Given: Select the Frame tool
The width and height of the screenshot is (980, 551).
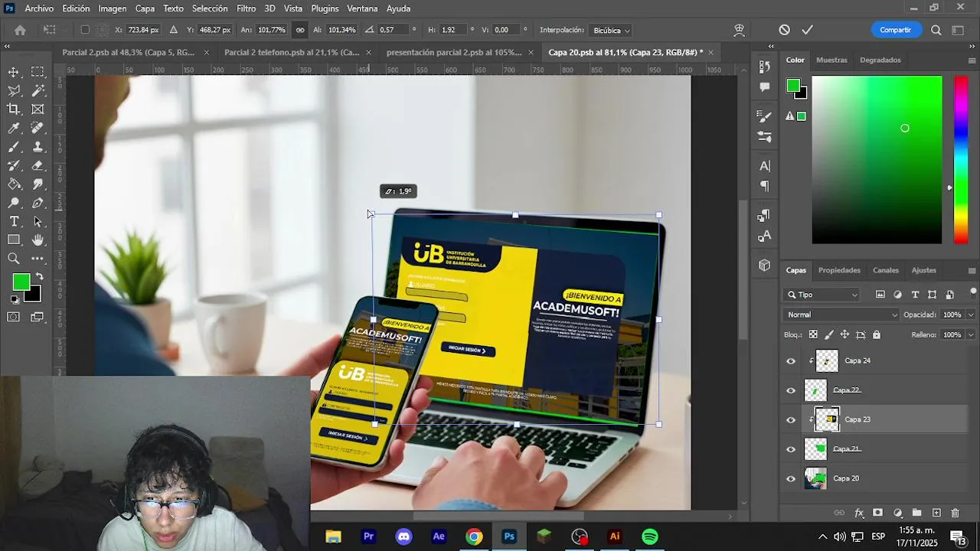Looking at the screenshot, I should pos(38,109).
